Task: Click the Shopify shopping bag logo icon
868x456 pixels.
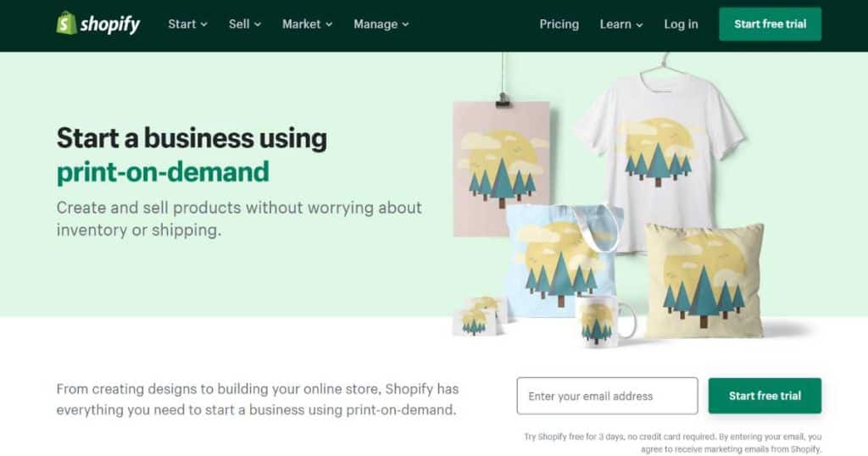Action: [x=66, y=23]
